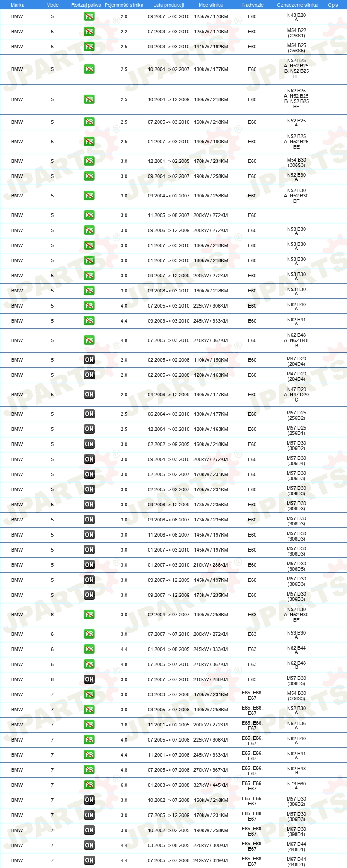Click the Oznaczenie silnika column header
This screenshot has width=347, height=868.
297,5
